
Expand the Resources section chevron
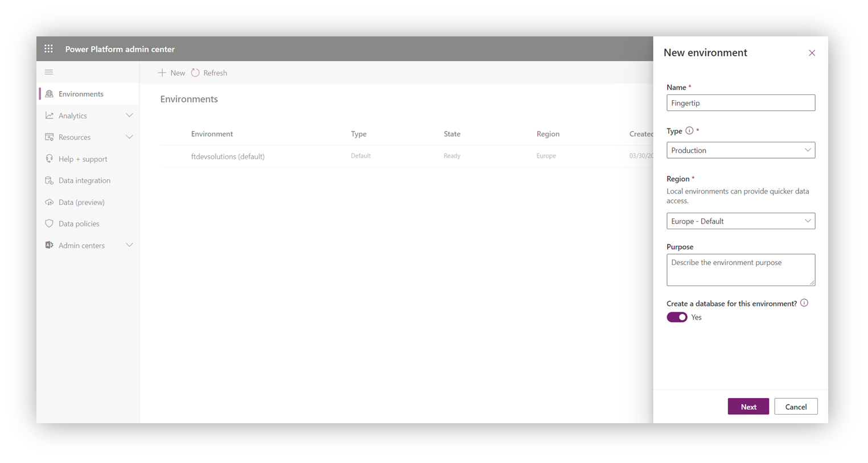129,137
